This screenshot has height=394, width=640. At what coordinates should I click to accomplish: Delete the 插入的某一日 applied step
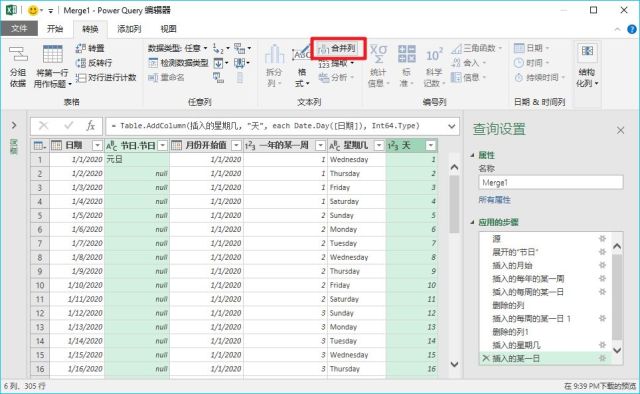pyautogui.click(x=486, y=358)
